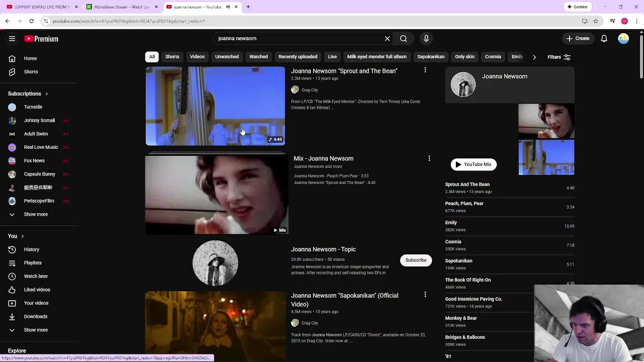Select the Only skin filter chip

click(465, 57)
